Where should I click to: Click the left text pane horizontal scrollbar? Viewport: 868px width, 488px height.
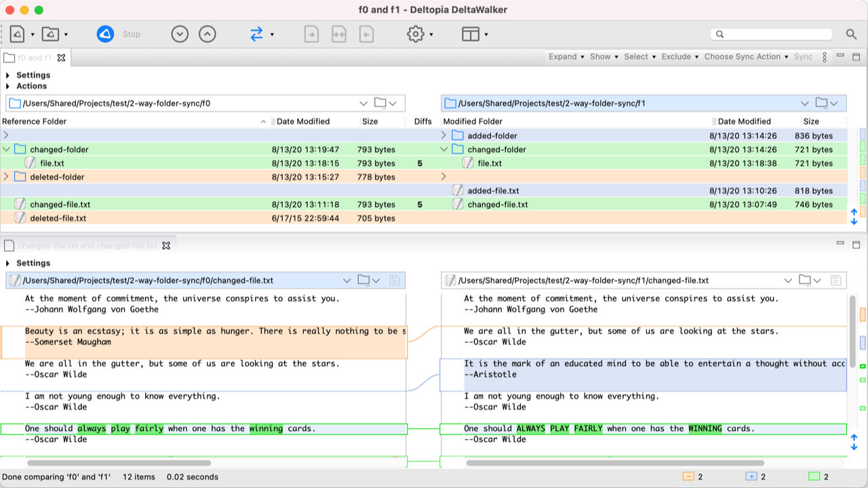click(119, 463)
